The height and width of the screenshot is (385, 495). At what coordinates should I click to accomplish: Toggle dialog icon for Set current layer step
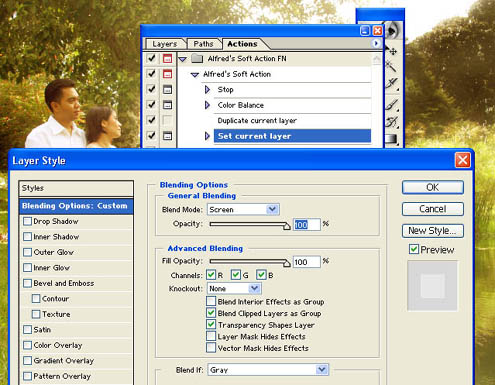(x=167, y=136)
